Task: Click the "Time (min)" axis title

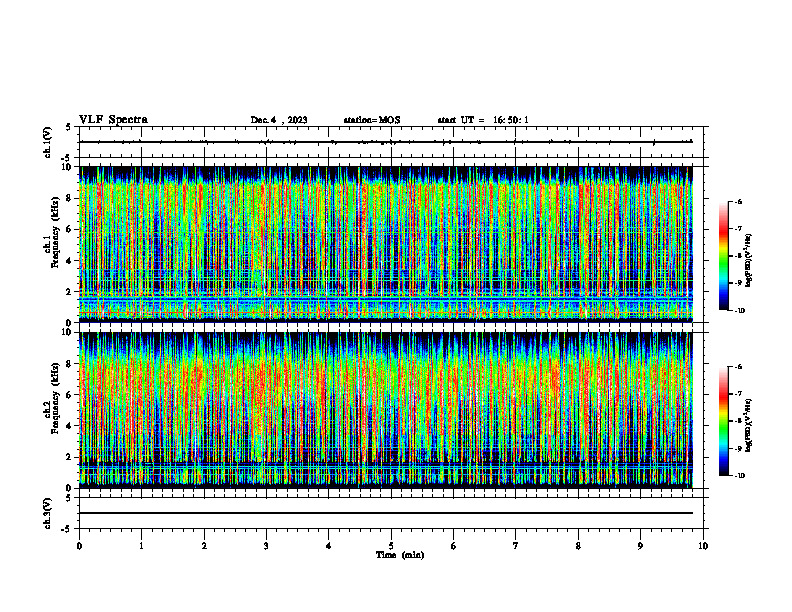Action: (x=400, y=555)
